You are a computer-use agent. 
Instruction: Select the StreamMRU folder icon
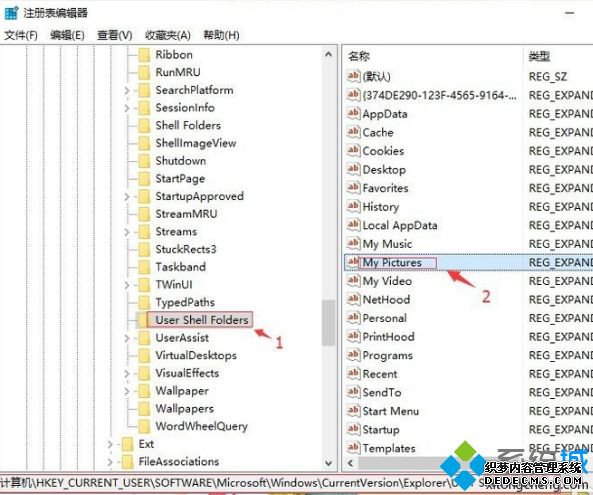144,214
